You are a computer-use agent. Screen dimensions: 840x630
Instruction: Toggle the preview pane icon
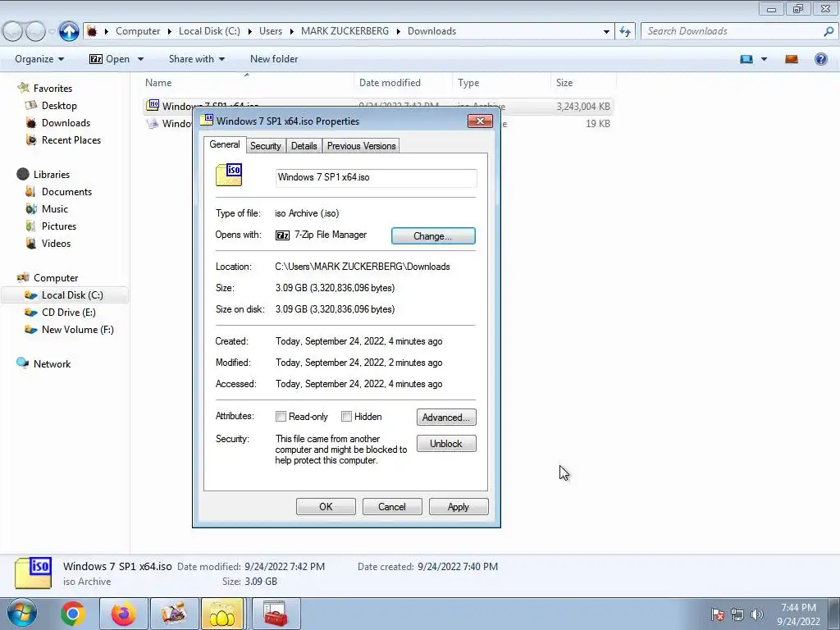click(x=792, y=59)
